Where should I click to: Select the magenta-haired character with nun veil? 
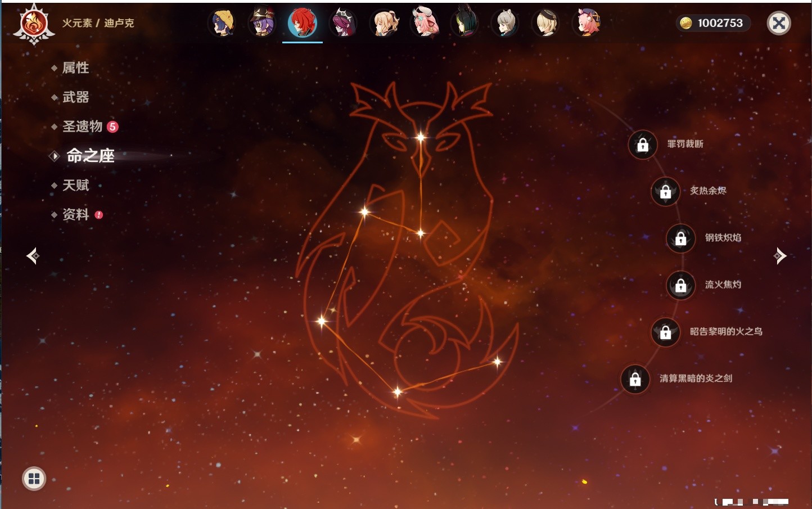pos(343,23)
